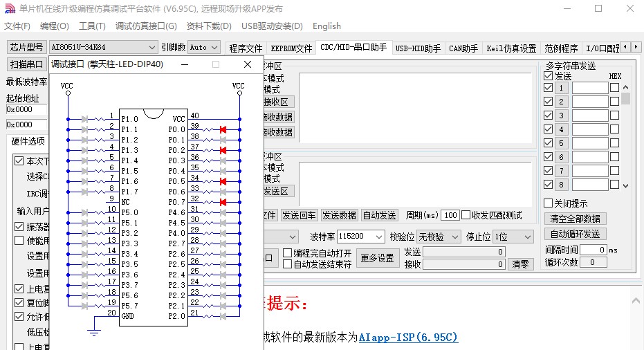Click the 清空全部数据 button
This screenshot has height=350, width=644.
tap(575, 219)
